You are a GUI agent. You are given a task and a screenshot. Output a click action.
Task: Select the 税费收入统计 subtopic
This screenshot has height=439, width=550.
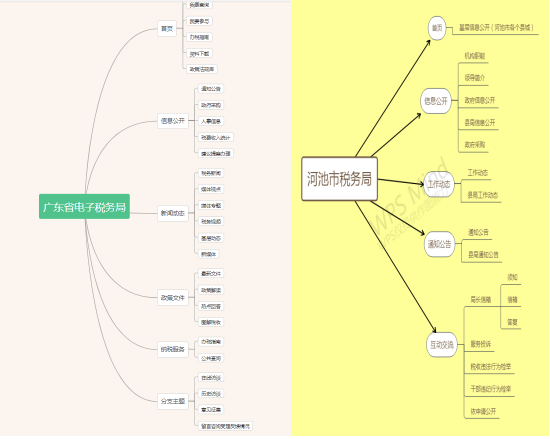tap(216, 137)
